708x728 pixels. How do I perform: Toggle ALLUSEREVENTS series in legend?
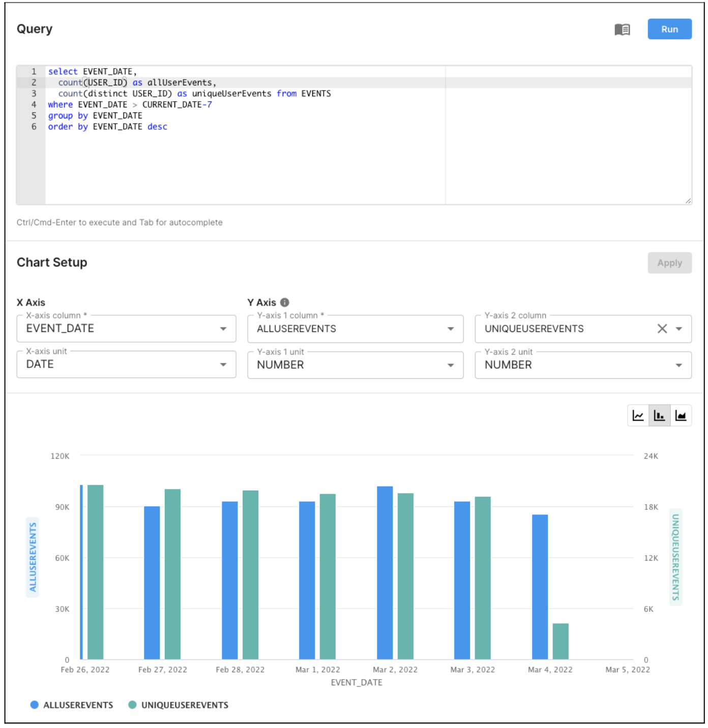(78, 705)
